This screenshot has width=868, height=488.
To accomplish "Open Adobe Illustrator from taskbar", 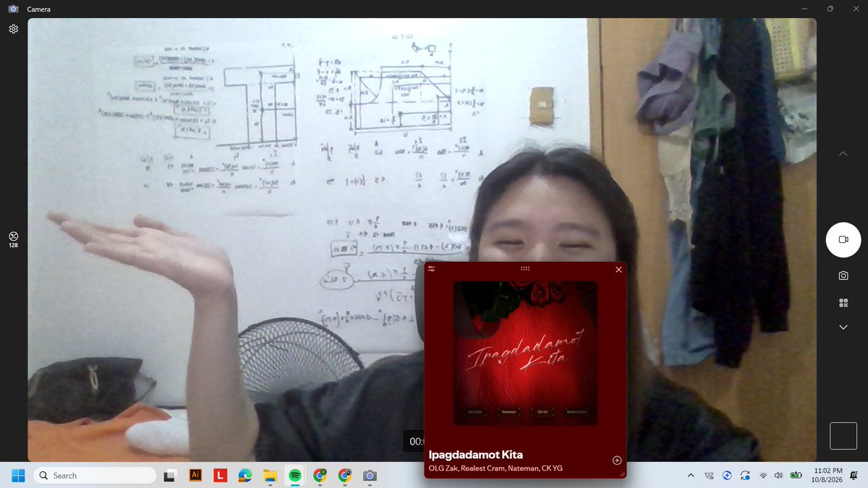I will (195, 476).
